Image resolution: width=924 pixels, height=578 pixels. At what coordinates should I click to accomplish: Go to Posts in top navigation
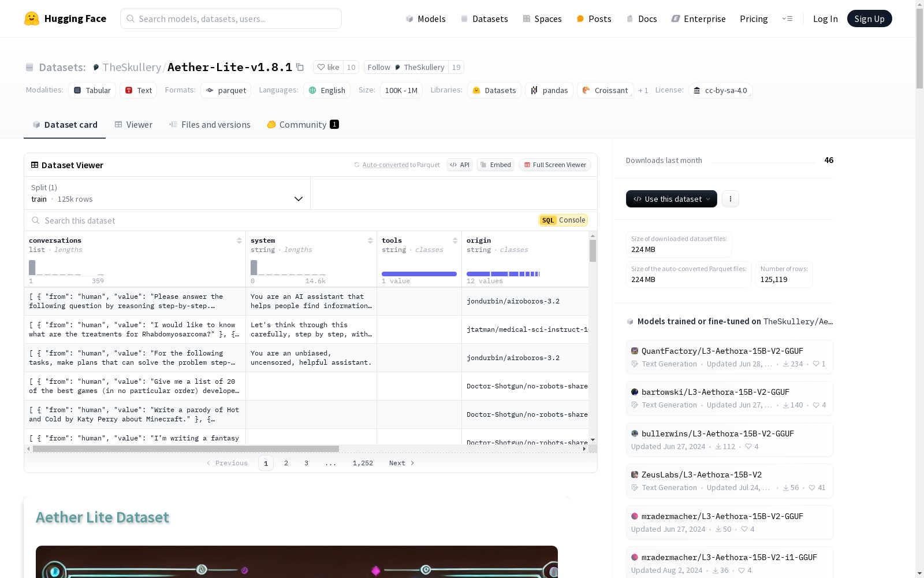[594, 18]
